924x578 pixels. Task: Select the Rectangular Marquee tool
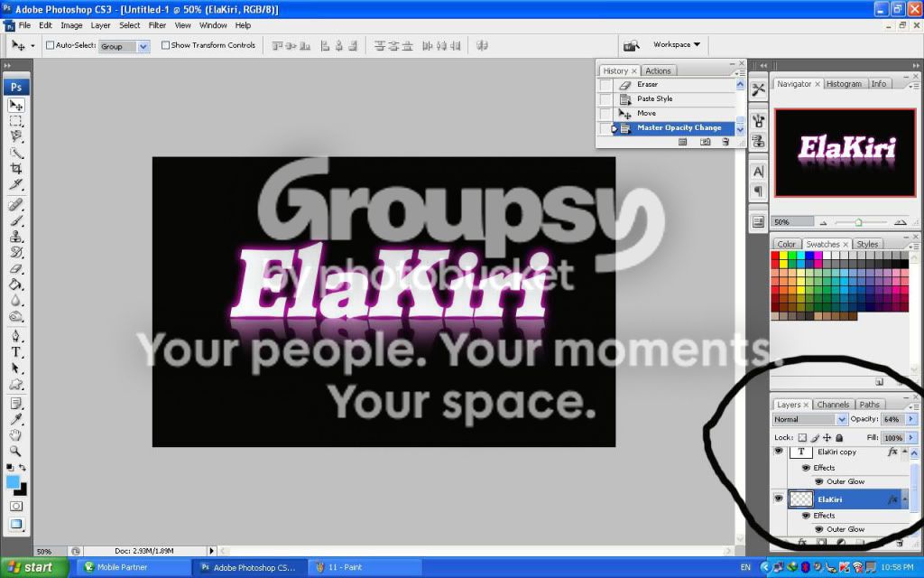pos(16,121)
